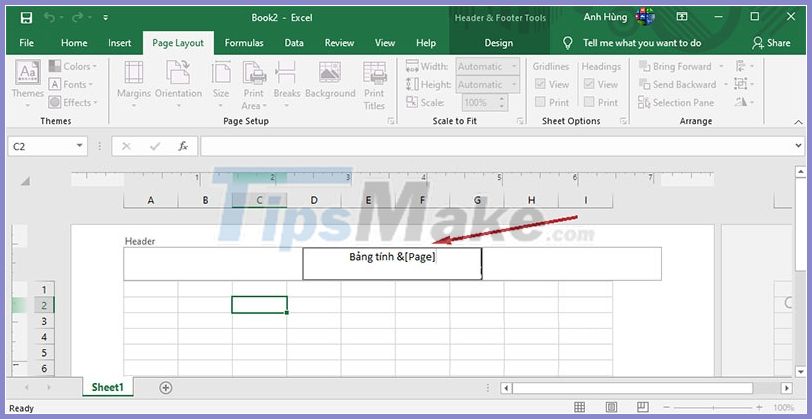The width and height of the screenshot is (812, 419).
Task: Select row 4 header
Action: pos(44,337)
